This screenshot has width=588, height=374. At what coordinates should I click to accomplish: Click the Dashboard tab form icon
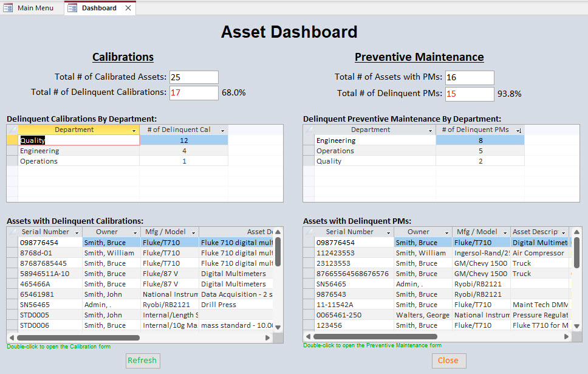pyautogui.click(x=72, y=8)
